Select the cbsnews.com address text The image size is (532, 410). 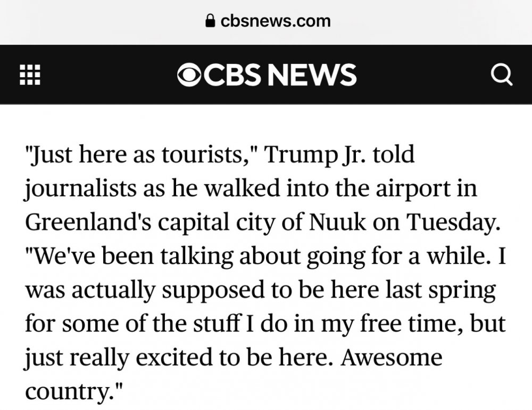point(275,21)
